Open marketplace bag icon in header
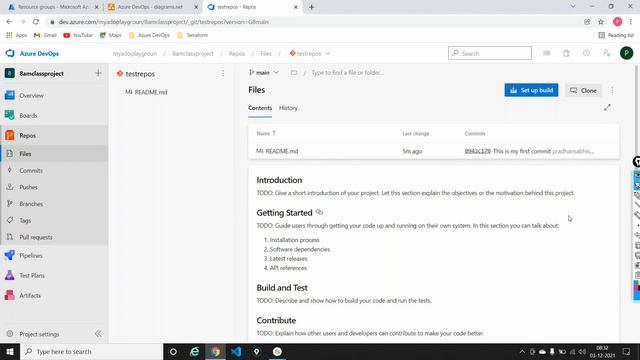This screenshot has width=640, height=360. click(566, 53)
